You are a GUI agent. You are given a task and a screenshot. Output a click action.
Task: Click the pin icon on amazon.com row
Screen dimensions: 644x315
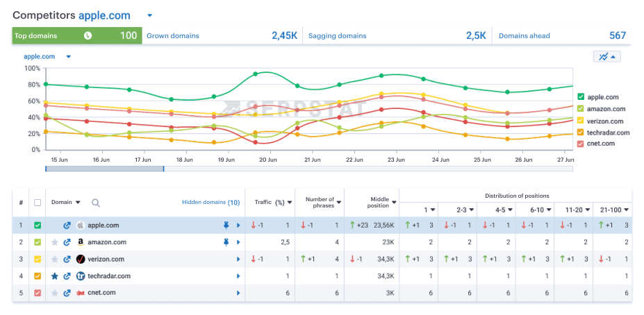(x=226, y=242)
